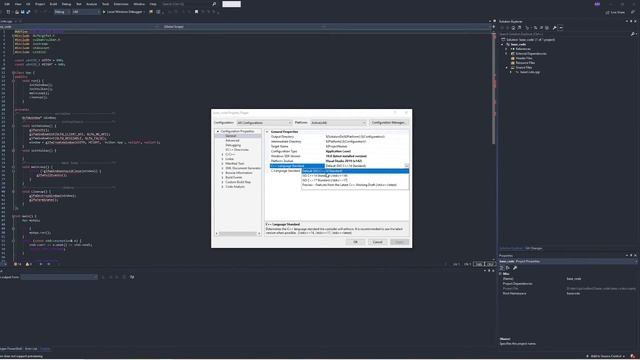The height and width of the screenshot is (360, 640).
Task: Click C++ Language Standard dropdown arrow
Action: [407, 166]
